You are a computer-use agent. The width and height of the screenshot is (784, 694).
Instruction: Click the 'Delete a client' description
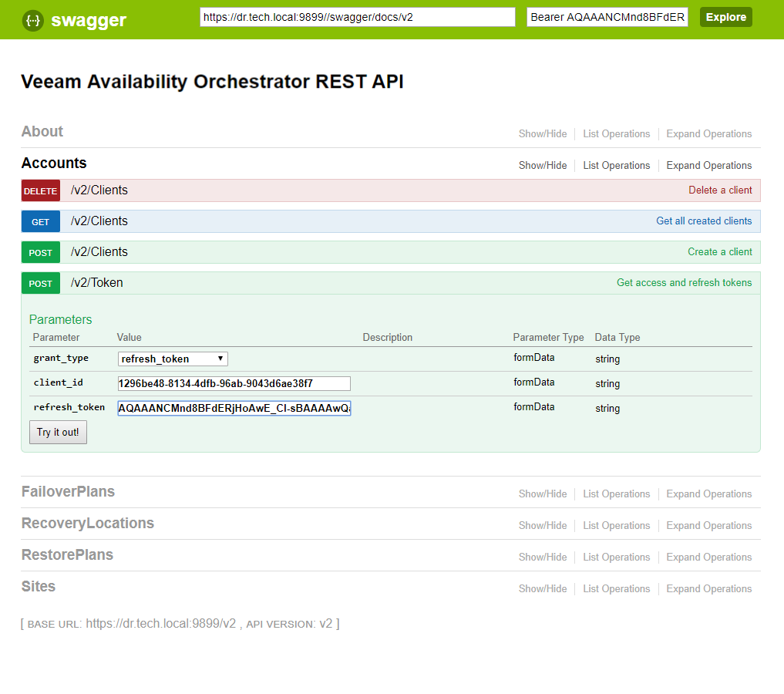pos(720,190)
